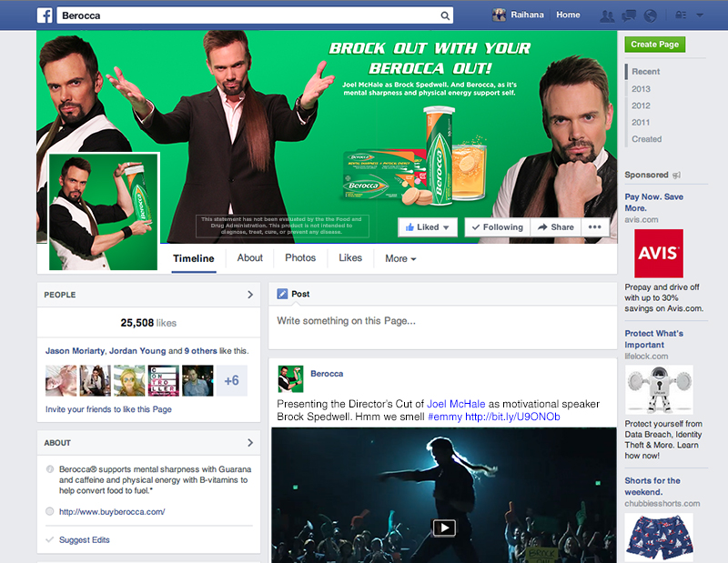Jump to Created in timeline navigation
Image resolution: width=728 pixels, height=563 pixels.
pyautogui.click(x=646, y=139)
